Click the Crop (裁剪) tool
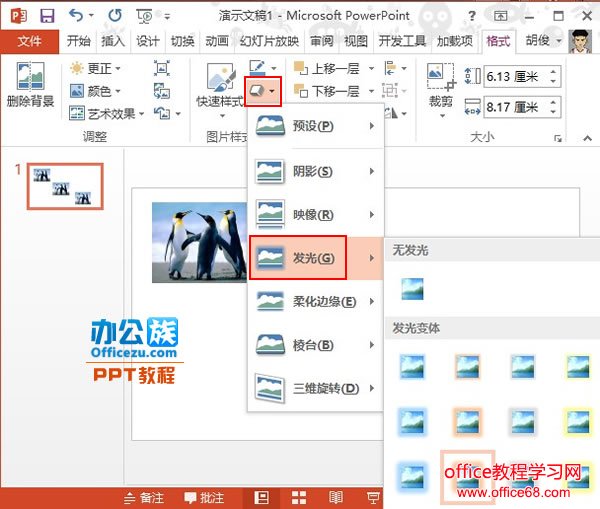600x509 pixels. [x=441, y=90]
